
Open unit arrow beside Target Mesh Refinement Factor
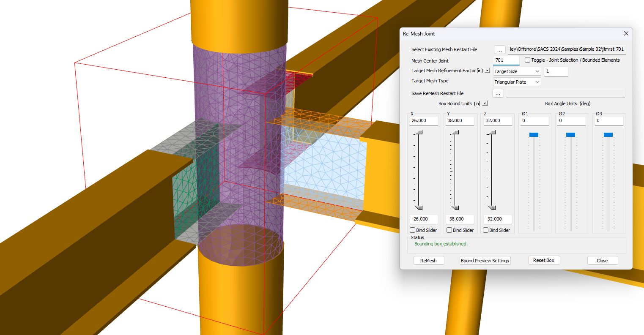click(x=487, y=71)
